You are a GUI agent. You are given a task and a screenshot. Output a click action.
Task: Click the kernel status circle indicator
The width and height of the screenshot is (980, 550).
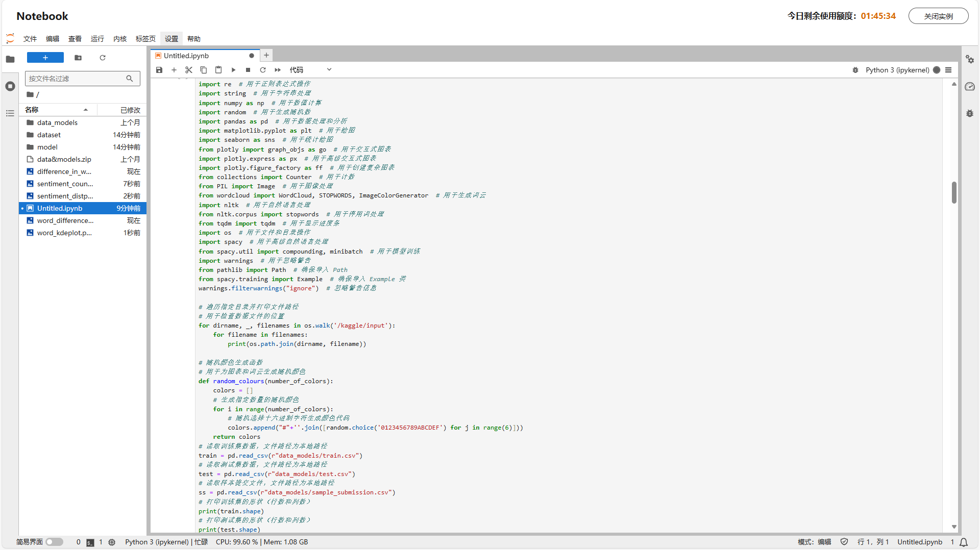(937, 70)
